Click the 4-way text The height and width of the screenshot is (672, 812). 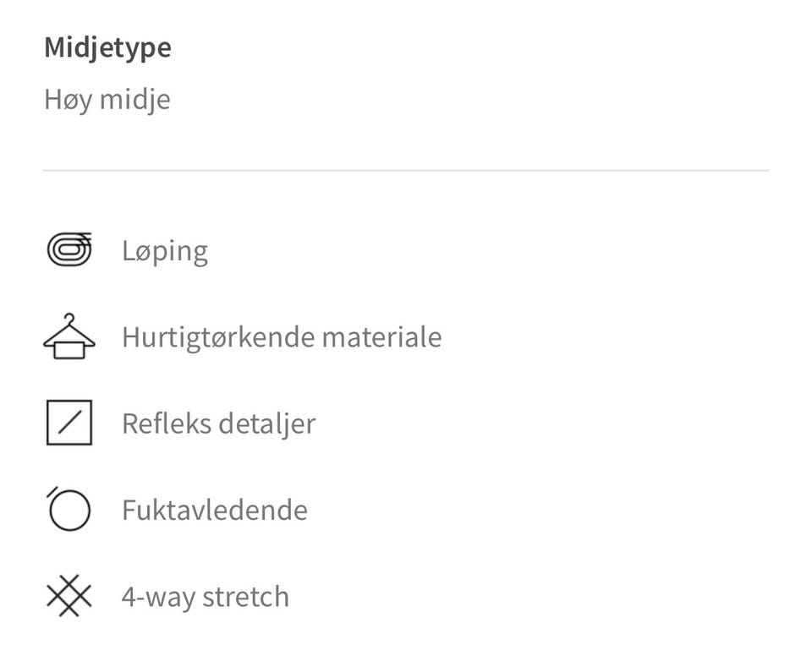(158, 597)
